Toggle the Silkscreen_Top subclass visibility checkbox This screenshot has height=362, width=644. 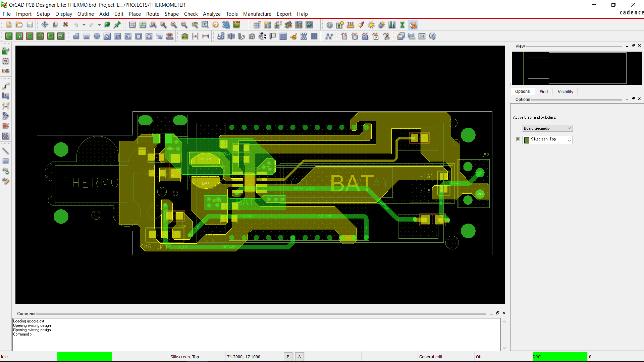(x=518, y=139)
